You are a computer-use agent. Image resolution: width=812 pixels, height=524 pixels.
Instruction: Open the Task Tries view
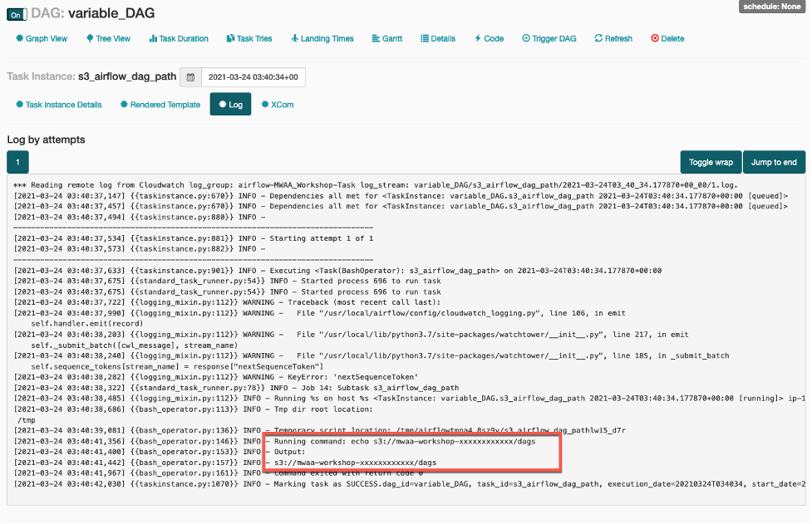click(x=249, y=38)
